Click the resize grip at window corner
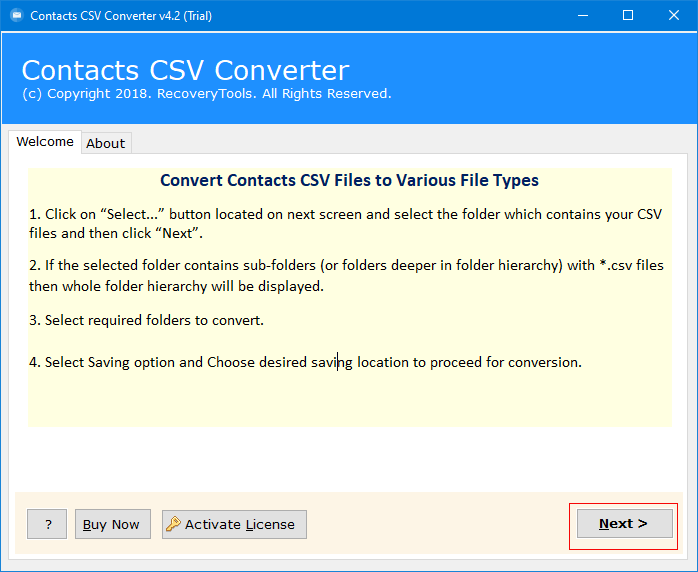The width and height of the screenshot is (698, 572). click(690, 564)
